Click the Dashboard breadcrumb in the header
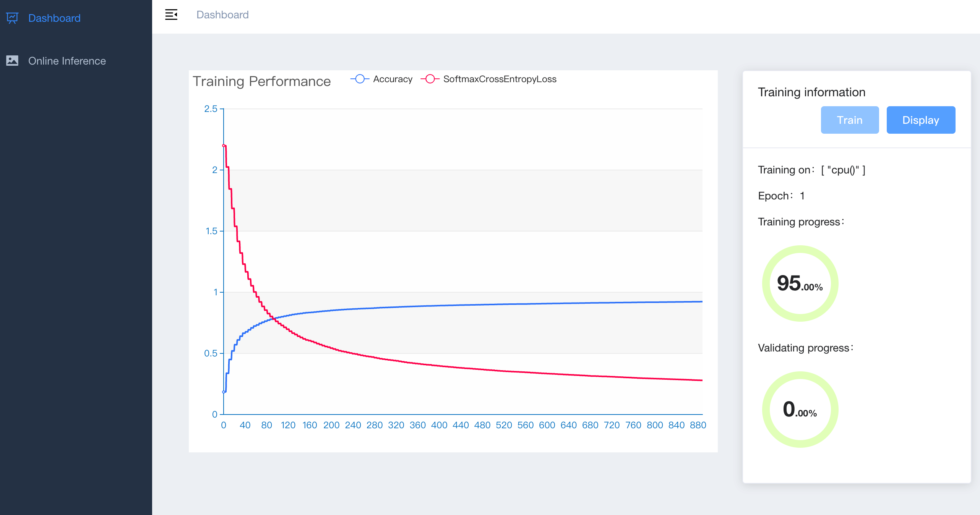Viewport: 980px width, 515px height. pyautogui.click(x=222, y=15)
